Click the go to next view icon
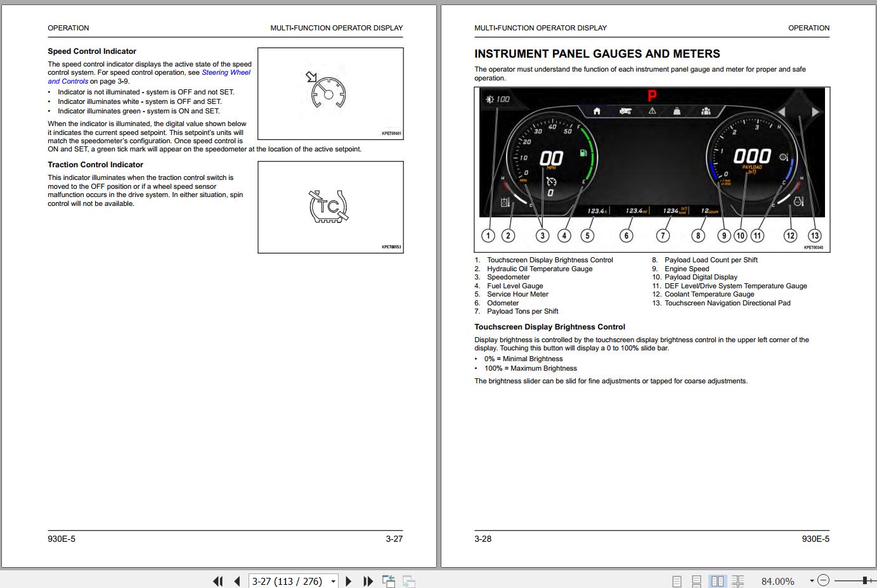The width and height of the screenshot is (877, 588). [409, 581]
